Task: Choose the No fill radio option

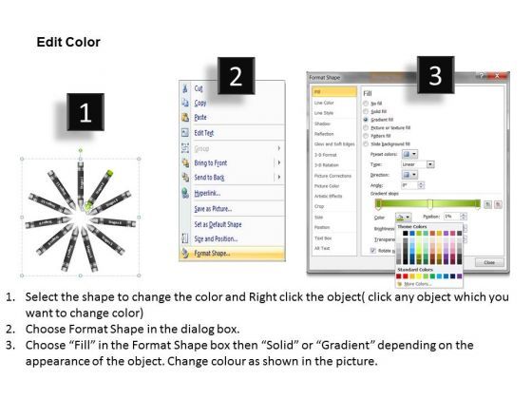Action: 366,104
